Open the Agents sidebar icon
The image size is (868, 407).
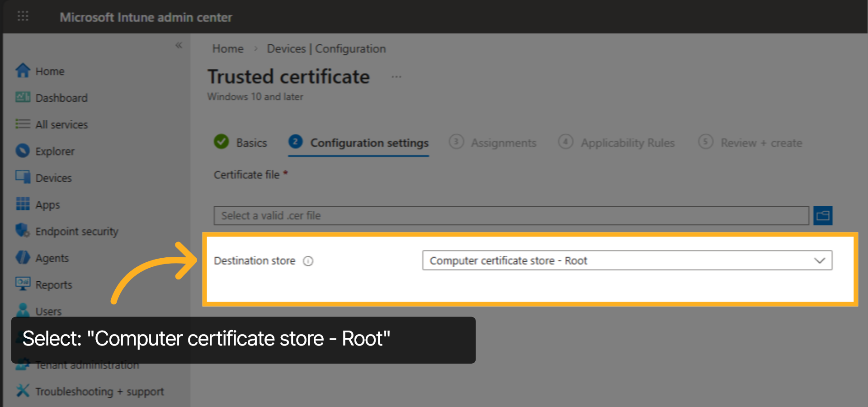[23, 258]
